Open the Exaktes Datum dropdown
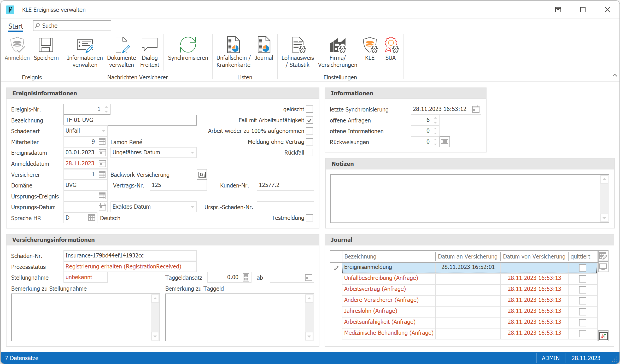 pyautogui.click(x=192, y=207)
